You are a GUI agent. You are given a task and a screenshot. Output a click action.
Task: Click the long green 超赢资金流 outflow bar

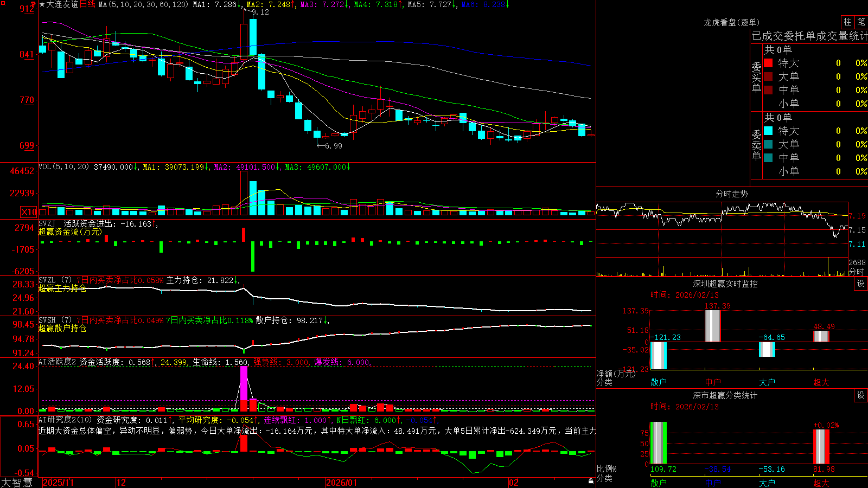coord(253,256)
